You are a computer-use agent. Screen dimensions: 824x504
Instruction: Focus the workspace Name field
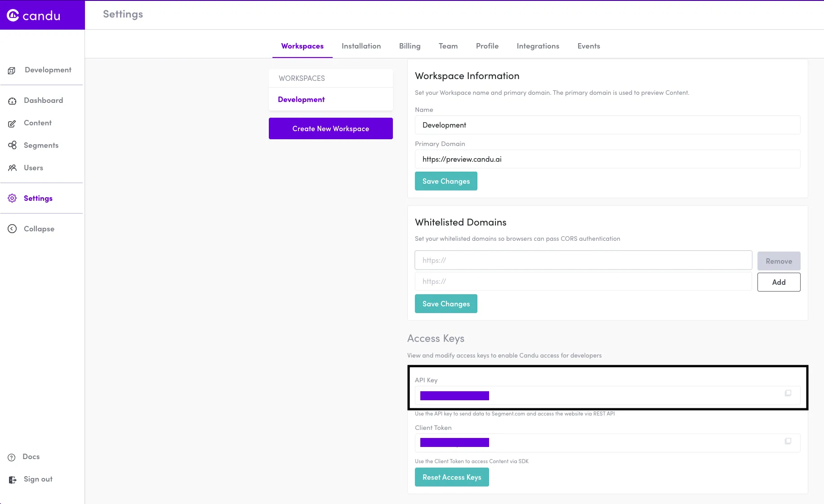[x=607, y=125]
